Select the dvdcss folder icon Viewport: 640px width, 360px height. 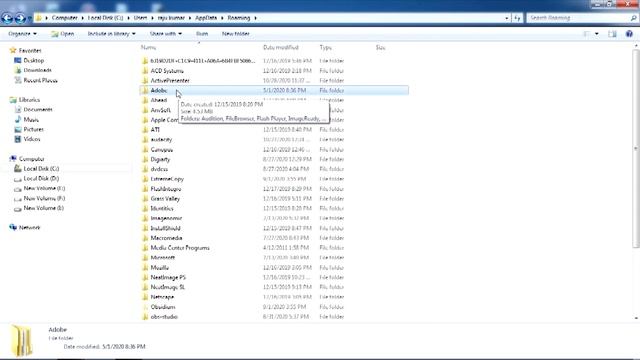[145, 169]
